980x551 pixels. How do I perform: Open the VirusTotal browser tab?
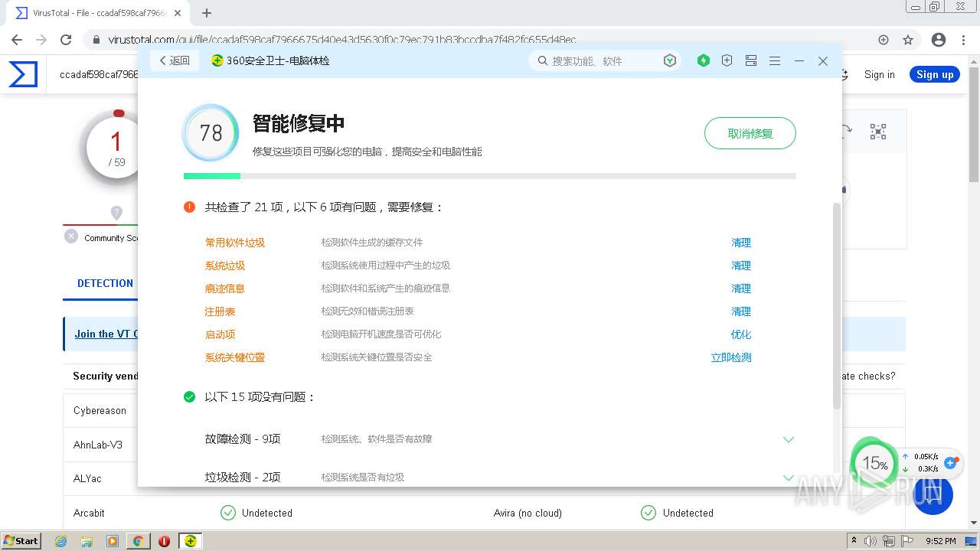click(x=100, y=13)
